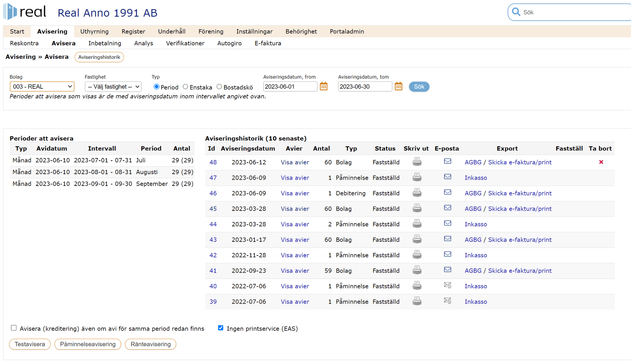This screenshot has width=631, height=364.
Task: Click the Aviseringsdatum from date field
Action: click(290, 87)
